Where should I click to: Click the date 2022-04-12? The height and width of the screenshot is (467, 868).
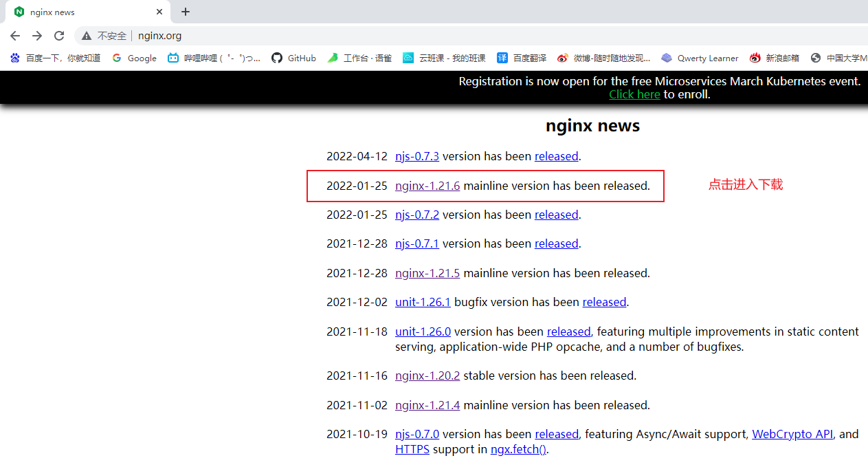point(357,156)
